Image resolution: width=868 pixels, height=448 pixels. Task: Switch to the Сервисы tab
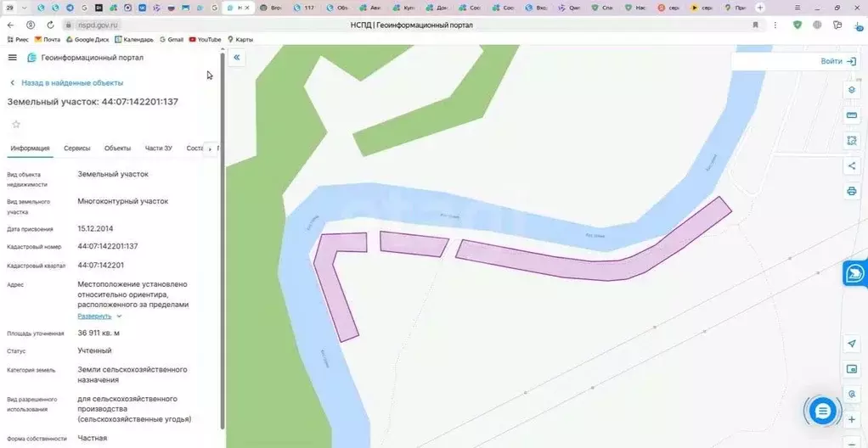click(x=76, y=148)
